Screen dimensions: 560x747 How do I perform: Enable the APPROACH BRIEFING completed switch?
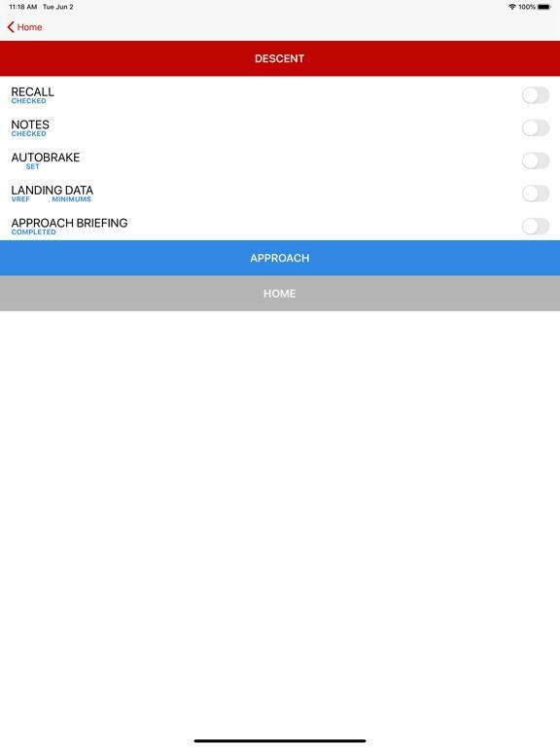pos(536,227)
